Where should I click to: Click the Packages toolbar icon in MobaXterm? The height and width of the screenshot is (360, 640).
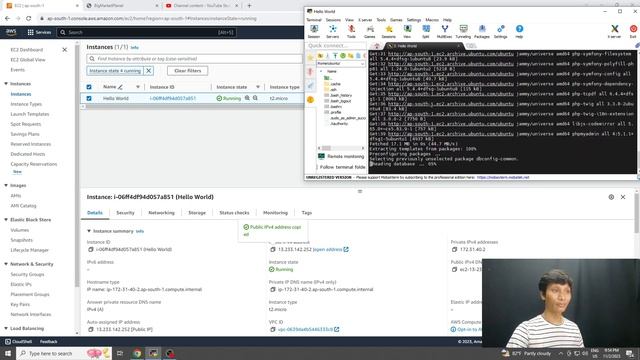tap(482, 31)
